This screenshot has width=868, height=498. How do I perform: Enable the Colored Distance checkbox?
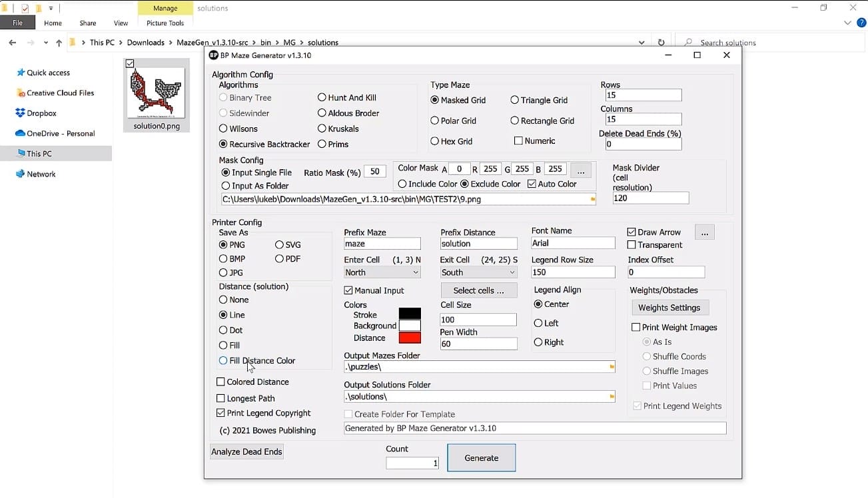point(220,381)
